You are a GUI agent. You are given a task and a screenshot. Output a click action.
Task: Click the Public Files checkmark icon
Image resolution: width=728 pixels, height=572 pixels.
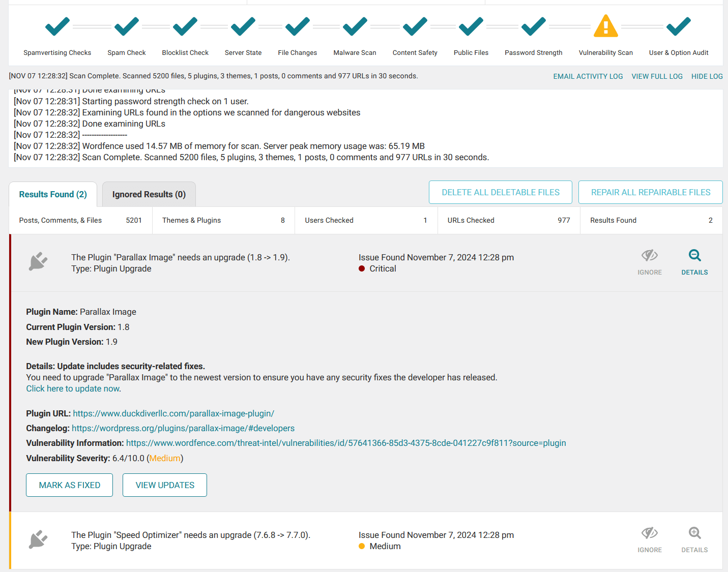click(x=471, y=26)
